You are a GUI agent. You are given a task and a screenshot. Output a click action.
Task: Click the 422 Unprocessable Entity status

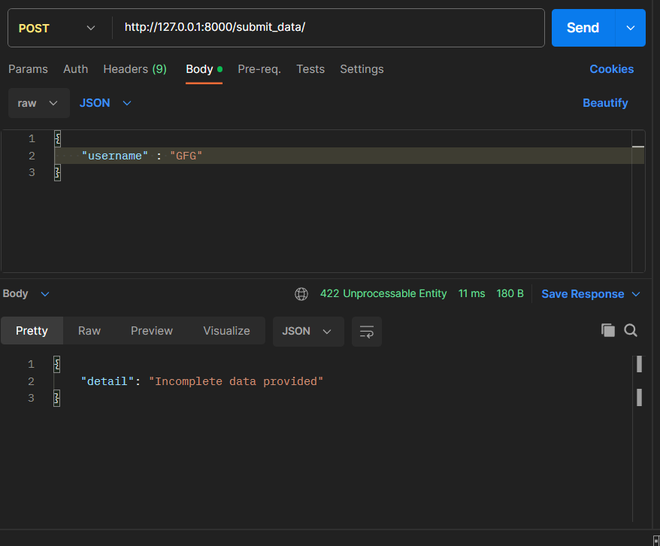383,293
